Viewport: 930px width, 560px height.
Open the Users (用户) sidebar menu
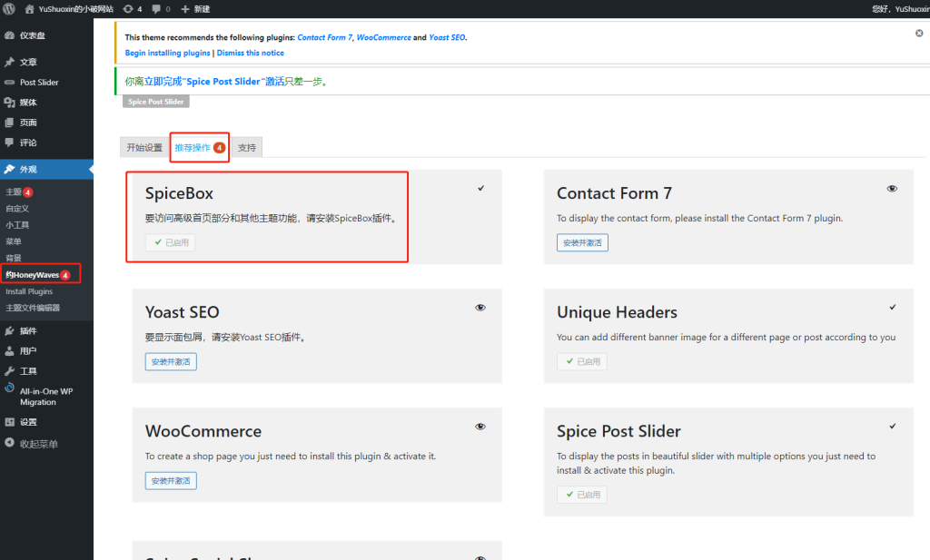pos(28,351)
